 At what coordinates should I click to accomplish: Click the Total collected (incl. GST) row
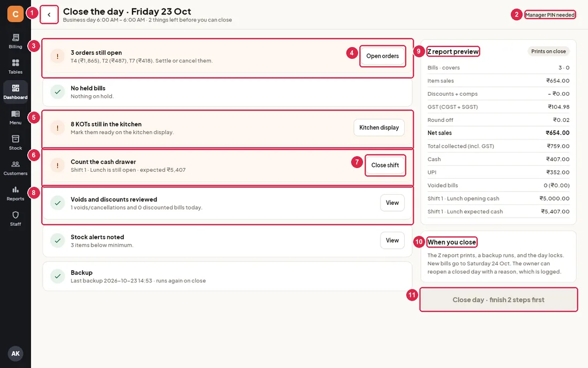pyautogui.click(x=498, y=146)
